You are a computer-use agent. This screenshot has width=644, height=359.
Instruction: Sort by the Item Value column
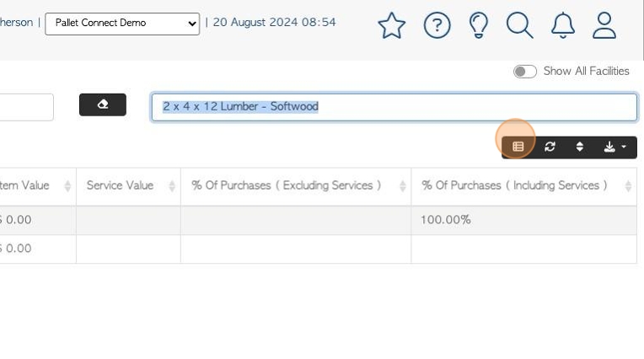(x=37, y=186)
